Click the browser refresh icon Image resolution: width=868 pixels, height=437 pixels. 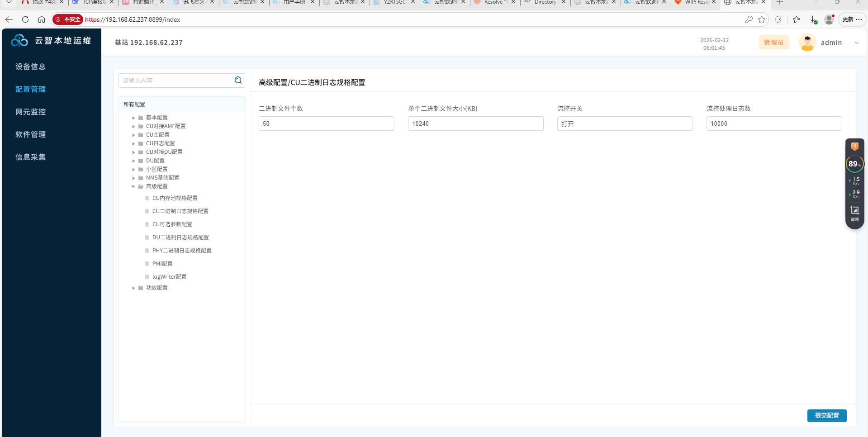tap(25, 19)
